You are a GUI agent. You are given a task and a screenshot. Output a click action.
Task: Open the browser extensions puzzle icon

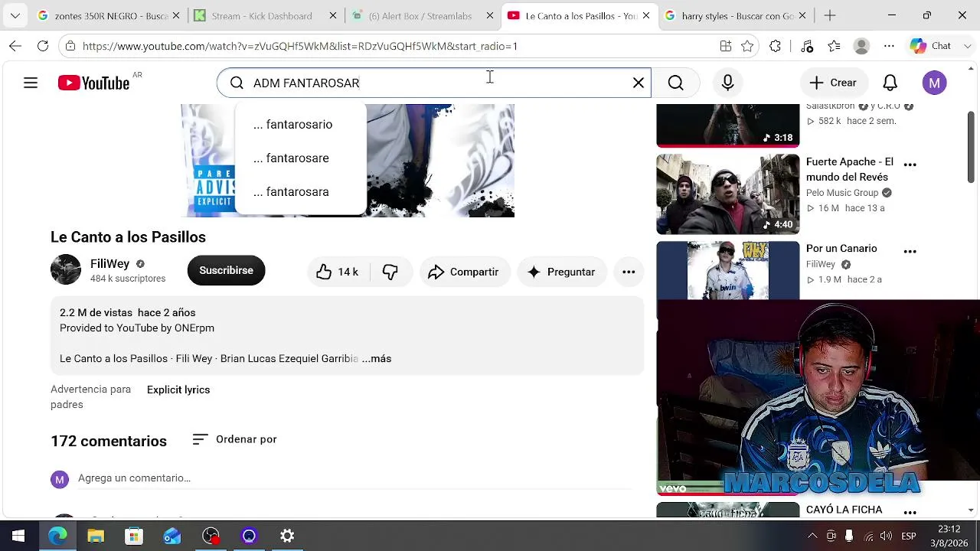click(776, 46)
